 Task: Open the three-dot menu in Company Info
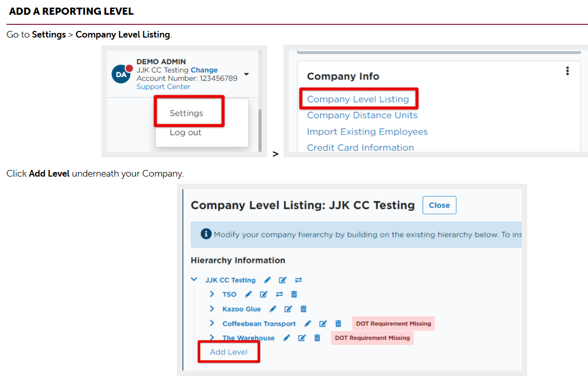[567, 71]
